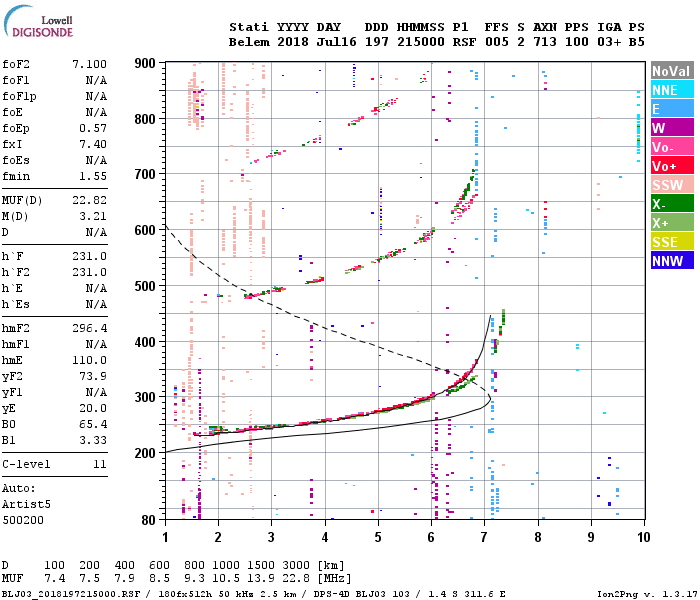Select the NoVal gray legend swatch
The width and height of the screenshot is (700, 600).
672,71
